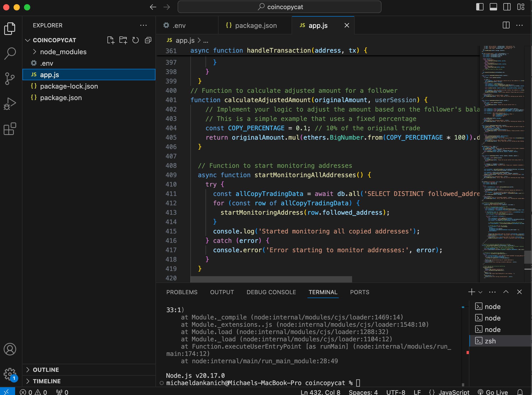Click the ports forwarded indicator in status bar
Screen dimensions: 532x395
tap(62, 392)
